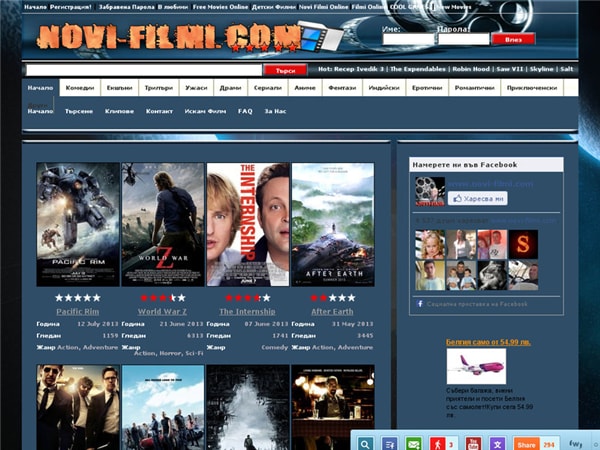Open the hot link Robin Hood
600x450 pixels.
(x=471, y=69)
